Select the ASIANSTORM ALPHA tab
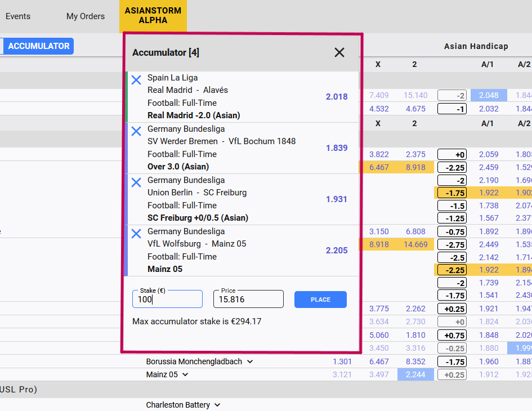The width and height of the screenshot is (532, 411). 153,16
